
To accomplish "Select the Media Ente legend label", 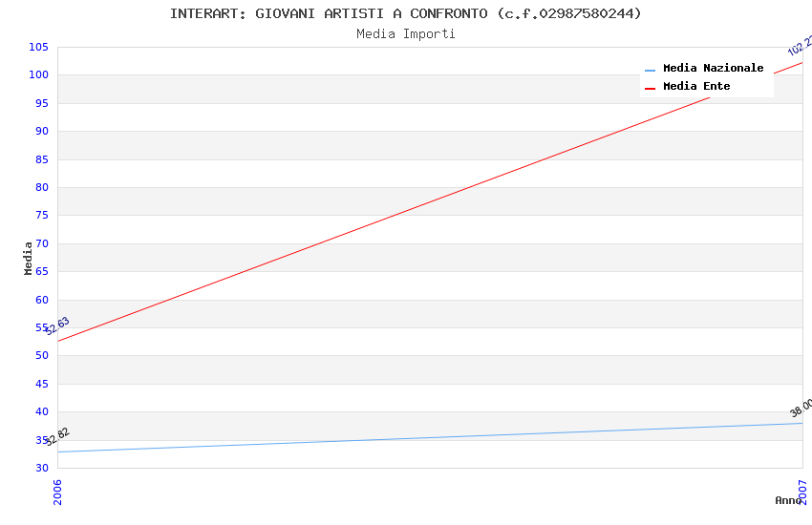I will click(x=696, y=86).
